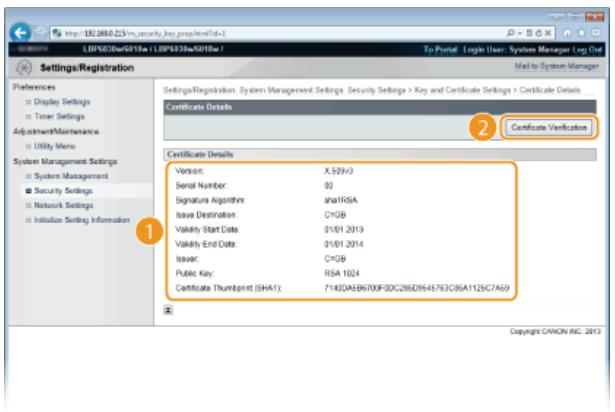Click the Issuer value C=GB

coord(335,259)
